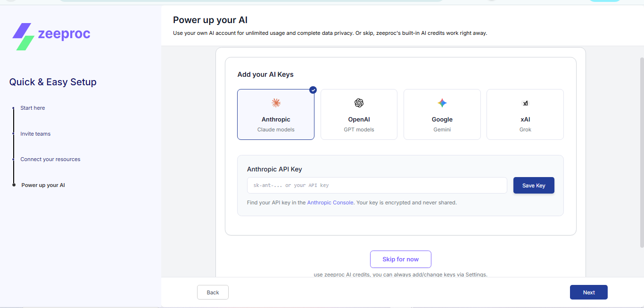Select the xAI Grok card
The width and height of the screenshot is (644, 308).
click(x=525, y=114)
